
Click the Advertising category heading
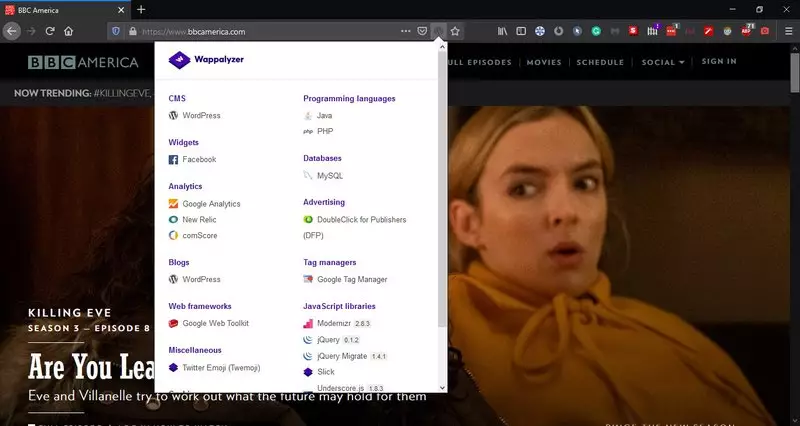pyautogui.click(x=324, y=202)
